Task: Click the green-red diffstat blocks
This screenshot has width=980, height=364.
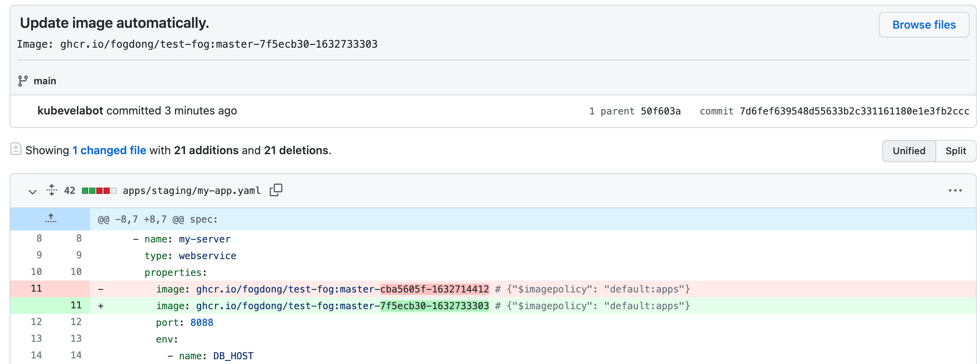Action: (99, 191)
